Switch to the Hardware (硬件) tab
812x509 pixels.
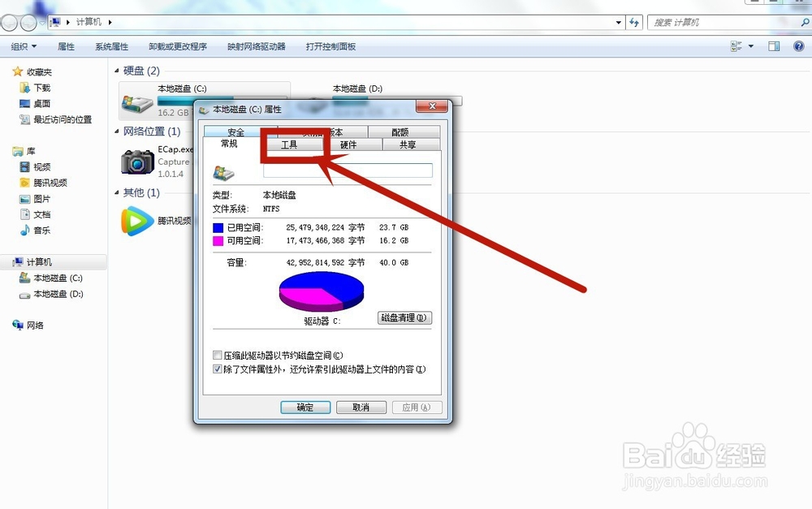click(348, 145)
